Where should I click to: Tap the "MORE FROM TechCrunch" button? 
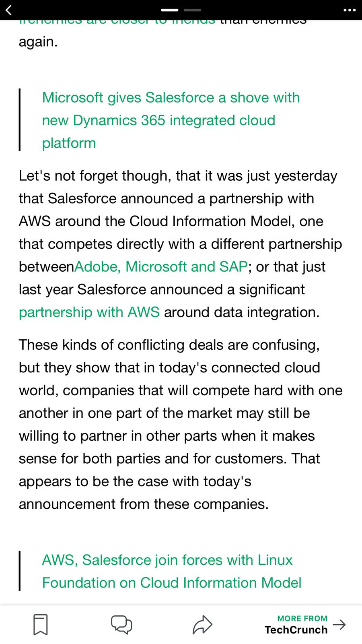pos(296,625)
